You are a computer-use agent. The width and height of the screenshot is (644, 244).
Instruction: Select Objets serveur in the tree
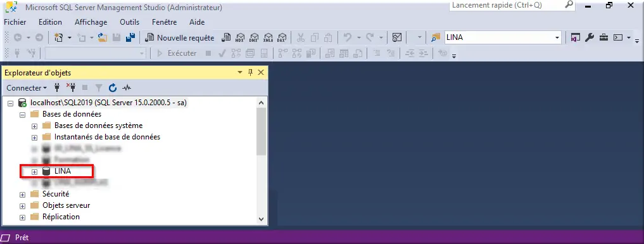[66, 205]
